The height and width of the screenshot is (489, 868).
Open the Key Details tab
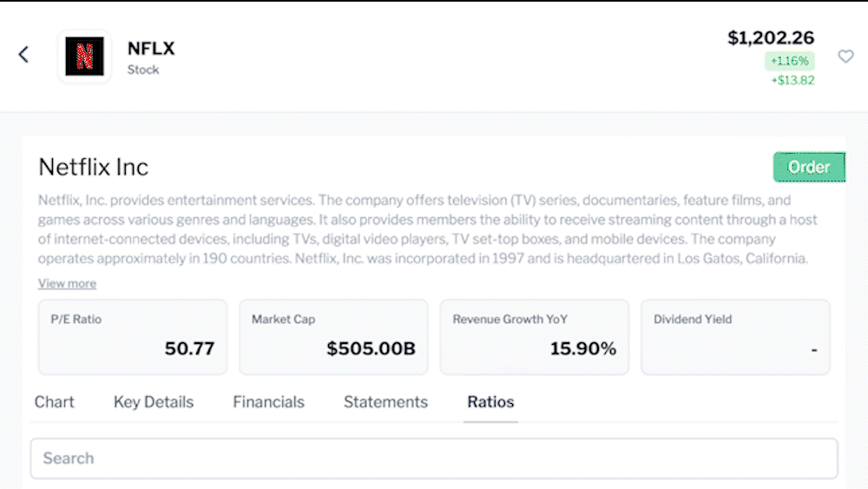click(154, 402)
